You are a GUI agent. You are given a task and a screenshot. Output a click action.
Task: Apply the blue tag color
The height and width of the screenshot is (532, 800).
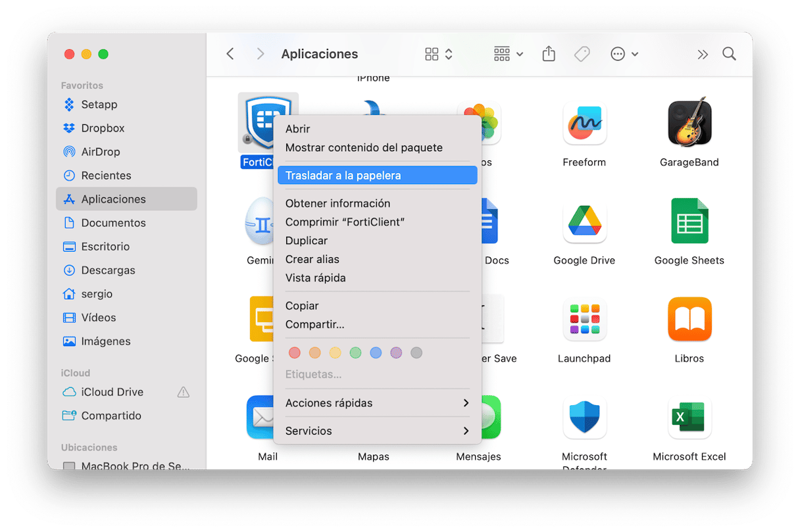(x=376, y=353)
